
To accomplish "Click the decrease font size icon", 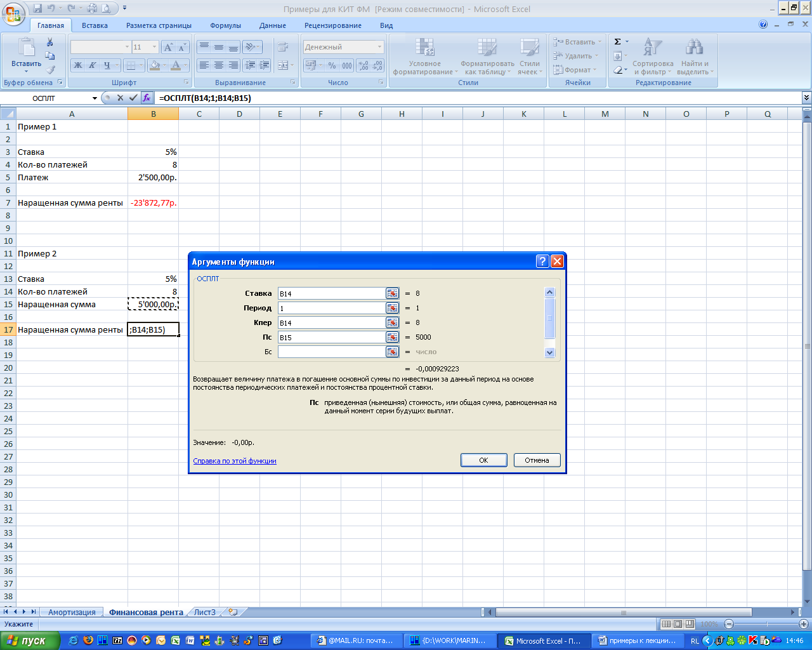I will point(182,47).
